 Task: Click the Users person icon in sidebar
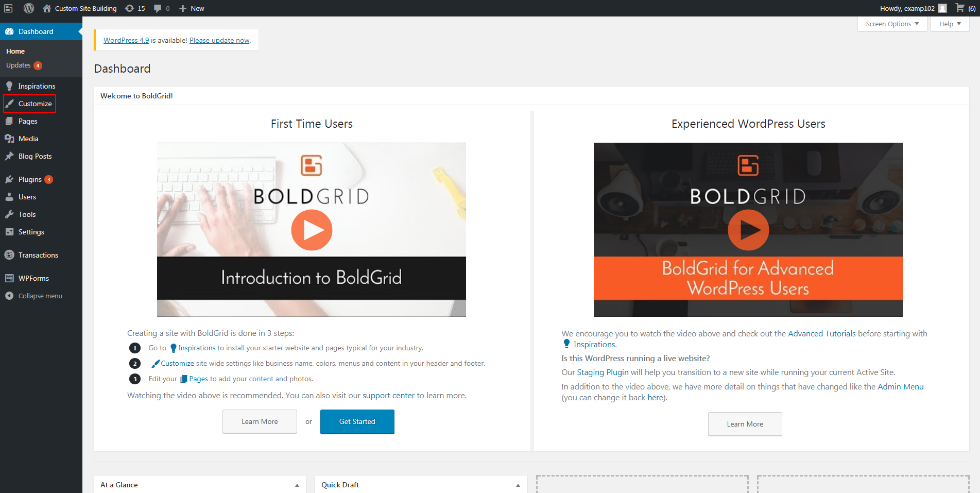click(x=9, y=197)
